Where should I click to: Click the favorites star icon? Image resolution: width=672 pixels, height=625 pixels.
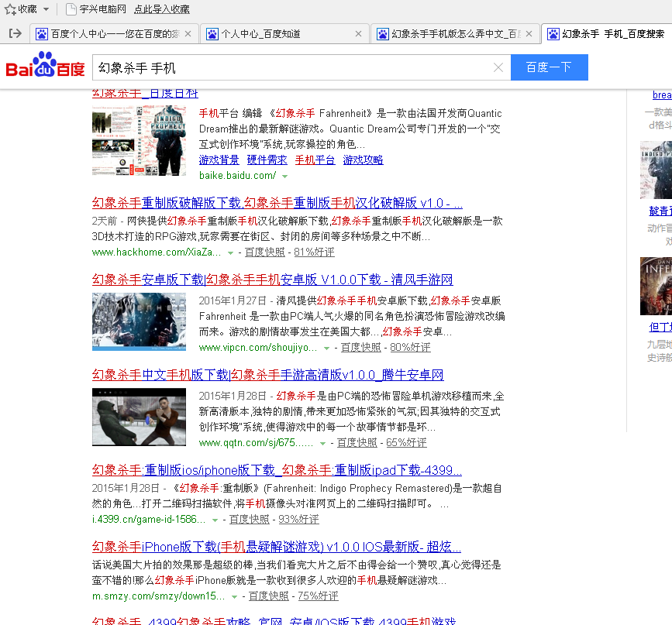pyautogui.click(x=10, y=9)
